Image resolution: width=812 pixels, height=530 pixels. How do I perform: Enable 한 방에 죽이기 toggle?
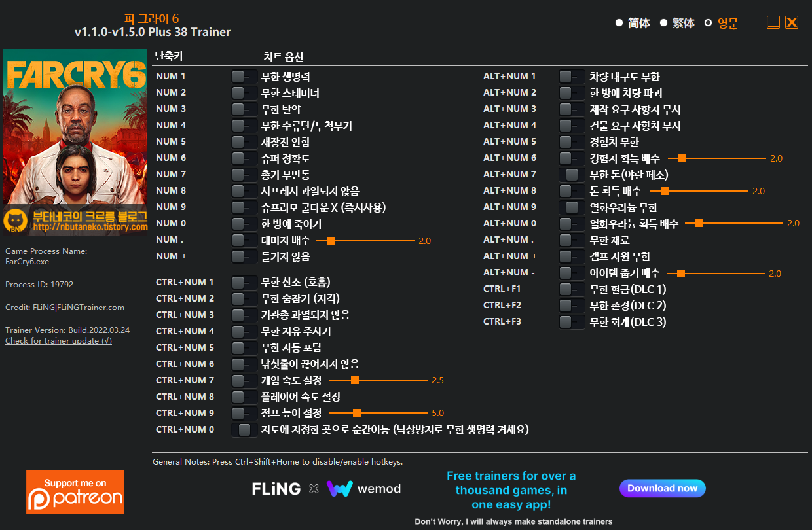tap(245, 224)
